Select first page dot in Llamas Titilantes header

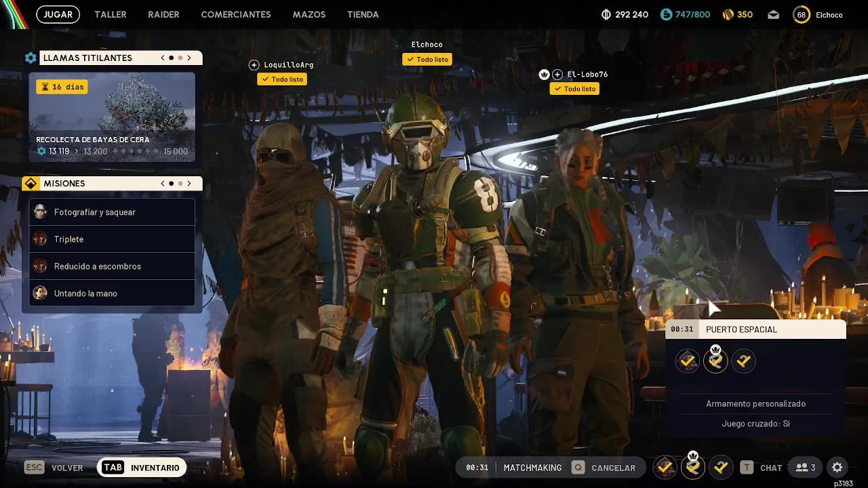click(x=171, y=58)
